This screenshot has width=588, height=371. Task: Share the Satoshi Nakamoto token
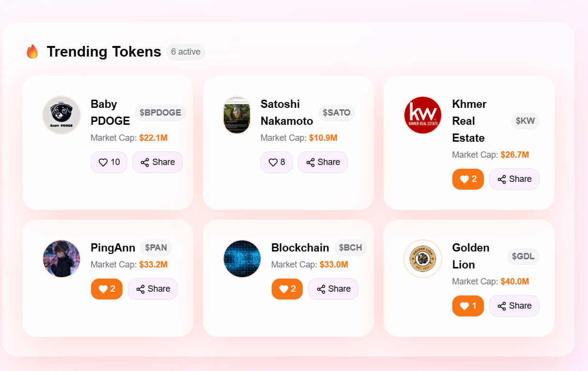323,162
